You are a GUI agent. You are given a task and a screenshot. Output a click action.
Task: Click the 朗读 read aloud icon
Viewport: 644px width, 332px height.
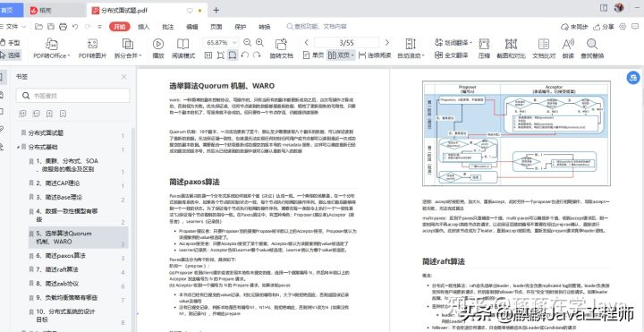568,45
